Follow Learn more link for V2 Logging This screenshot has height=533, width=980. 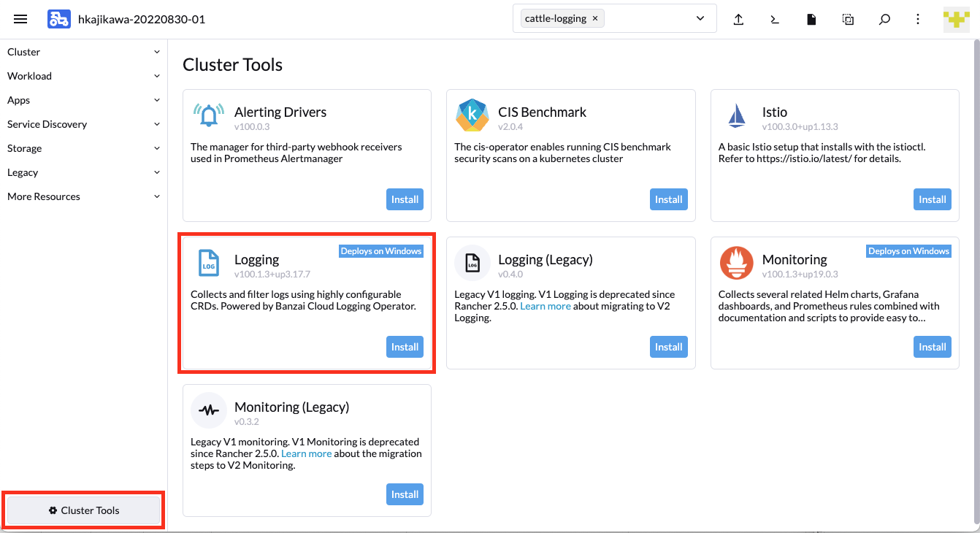[x=545, y=306]
